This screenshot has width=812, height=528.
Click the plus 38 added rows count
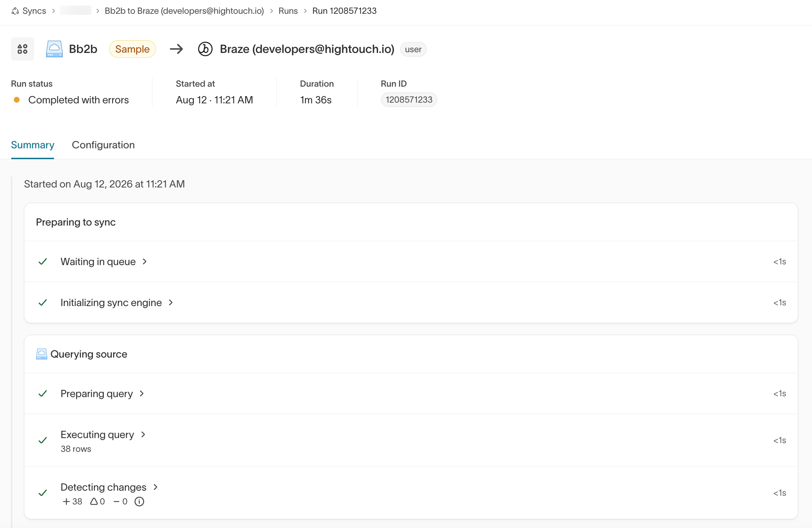coord(72,502)
